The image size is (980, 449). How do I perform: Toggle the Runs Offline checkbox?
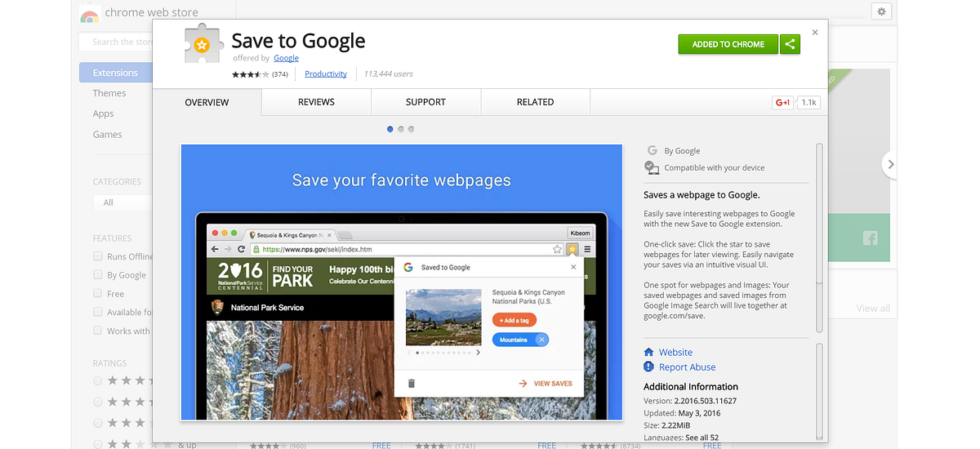(x=98, y=256)
